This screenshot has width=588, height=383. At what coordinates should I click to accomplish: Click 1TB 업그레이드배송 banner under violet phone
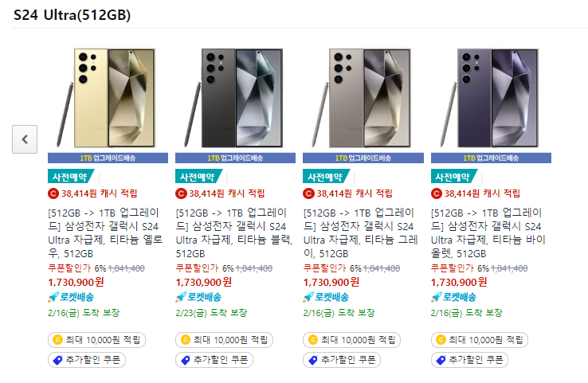point(491,158)
